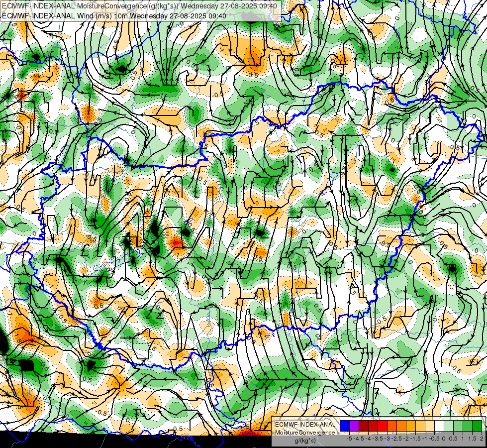Screen dimensions: 487x448
Task: Click the -1.5 legend scale value
Action: [x=415, y=439]
